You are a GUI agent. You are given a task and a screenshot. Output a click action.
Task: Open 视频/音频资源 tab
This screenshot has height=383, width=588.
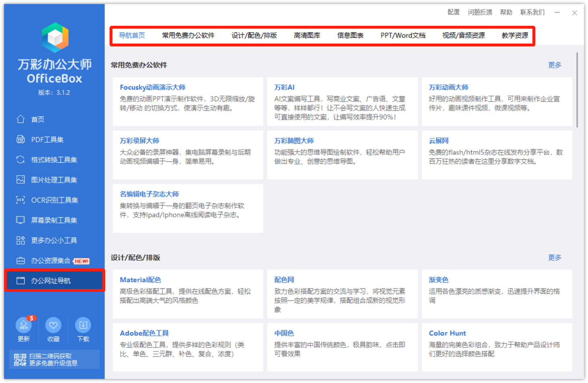(x=464, y=35)
